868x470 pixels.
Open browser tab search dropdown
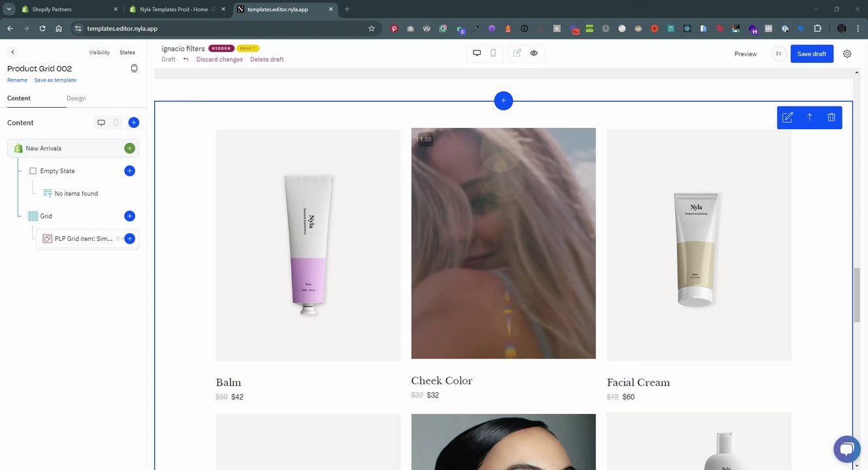tap(9, 9)
